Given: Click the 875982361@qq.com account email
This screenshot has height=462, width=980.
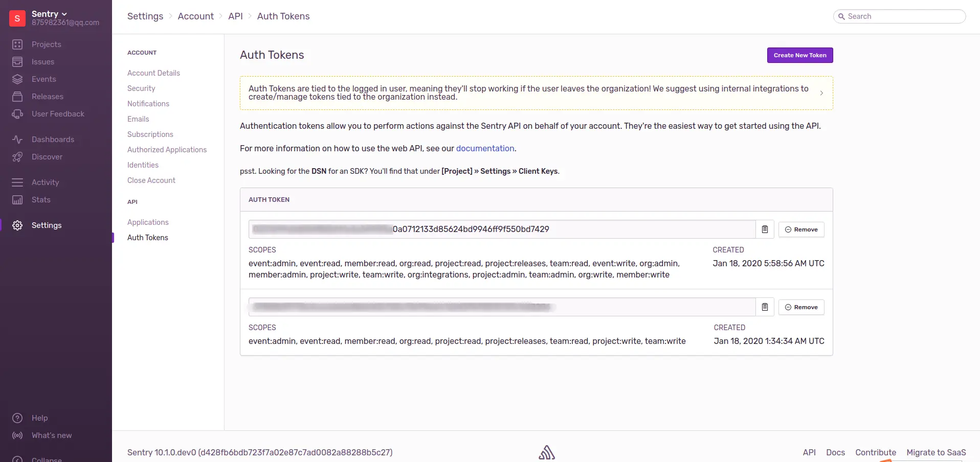Looking at the screenshot, I should point(65,22).
